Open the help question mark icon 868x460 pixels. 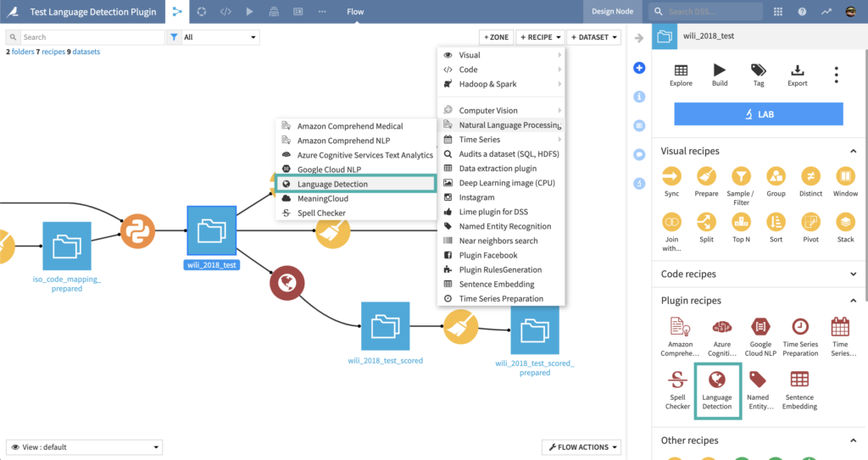pos(802,12)
